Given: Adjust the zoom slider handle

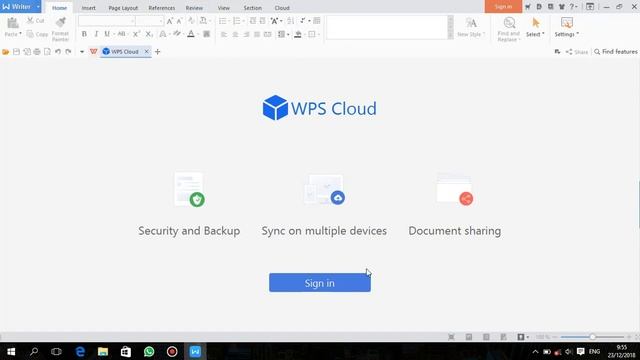Looking at the screenshot, I should (x=592, y=337).
